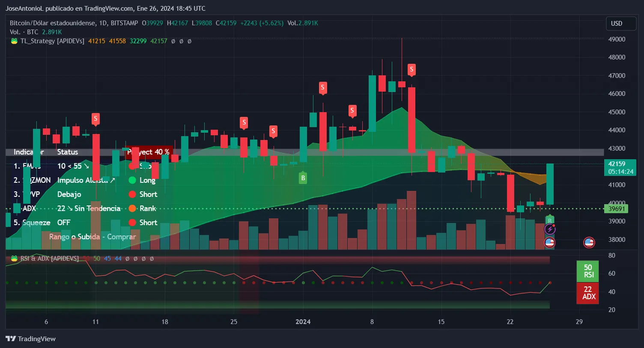Click the red 22 ADX badge
The width and height of the screenshot is (644, 348).
click(x=588, y=293)
